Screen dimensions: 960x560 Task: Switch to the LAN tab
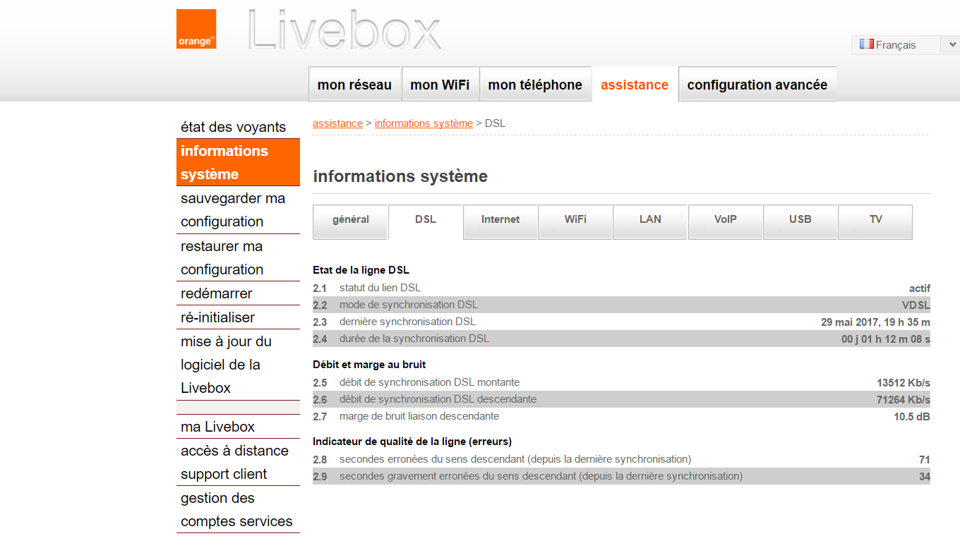[x=650, y=221]
